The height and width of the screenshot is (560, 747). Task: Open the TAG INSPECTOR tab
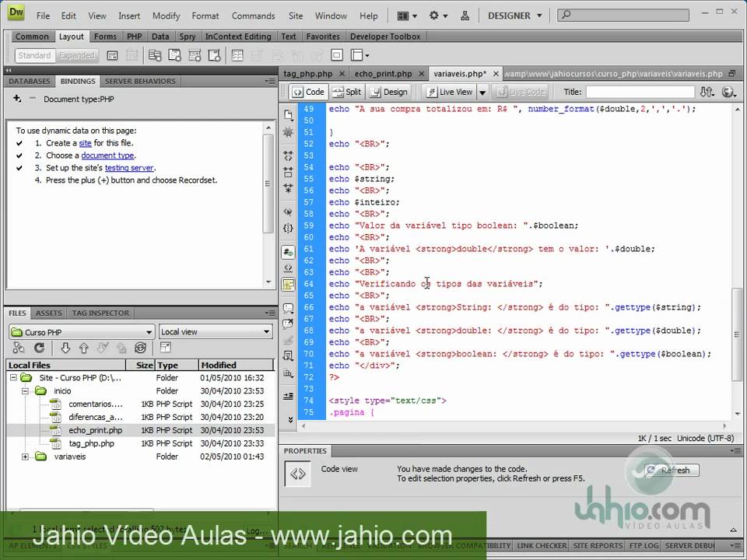(x=100, y=313)
